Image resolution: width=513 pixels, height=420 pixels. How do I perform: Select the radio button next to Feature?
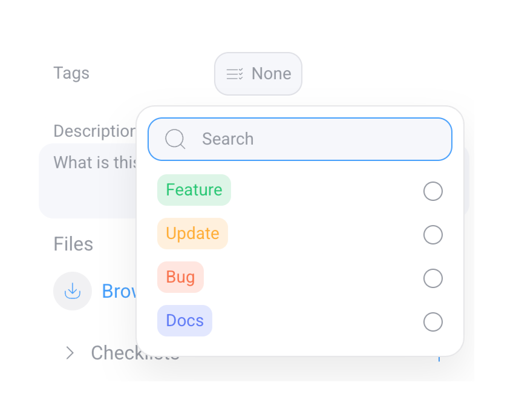[433, 191]
